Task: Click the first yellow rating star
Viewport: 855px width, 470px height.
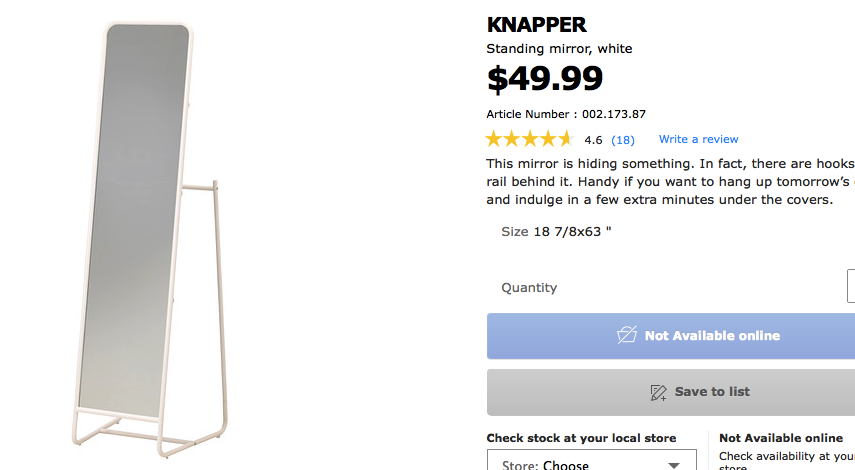Action: click(495, 139)
